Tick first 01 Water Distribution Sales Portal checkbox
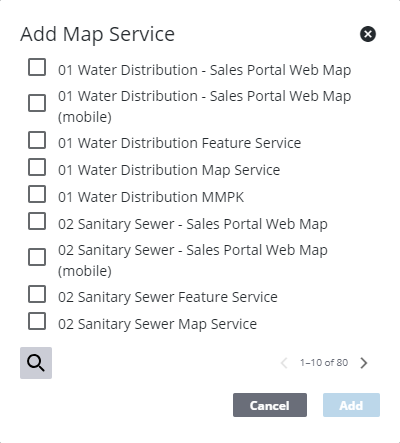The height and width of the screenshot is (443, 400). (37, 67)
